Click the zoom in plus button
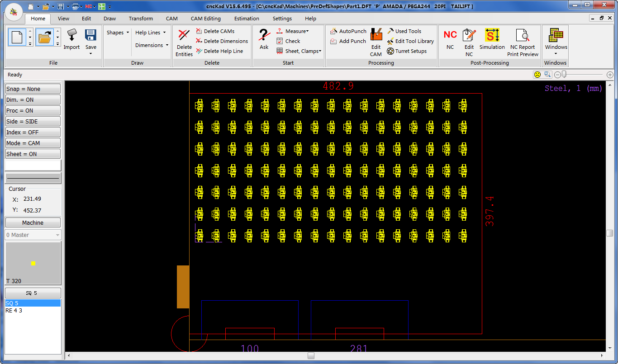The height and width of the screenshot is (364, 618). 610,75
